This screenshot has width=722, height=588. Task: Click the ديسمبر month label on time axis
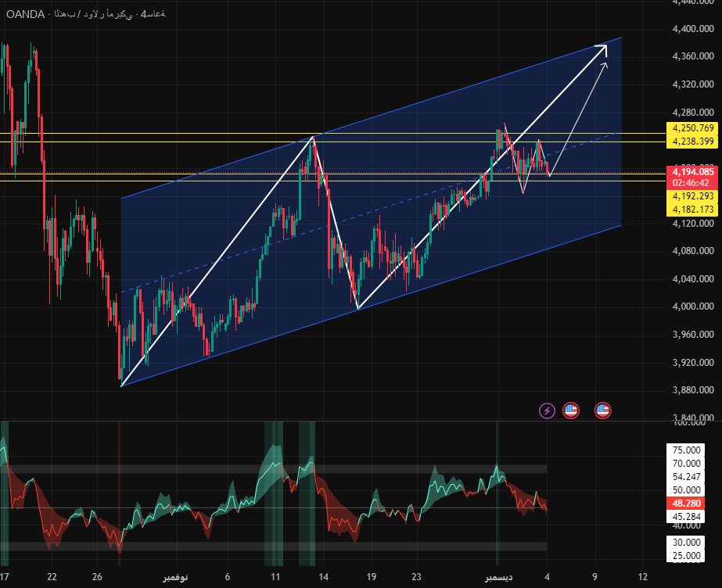tap(498, 577)
